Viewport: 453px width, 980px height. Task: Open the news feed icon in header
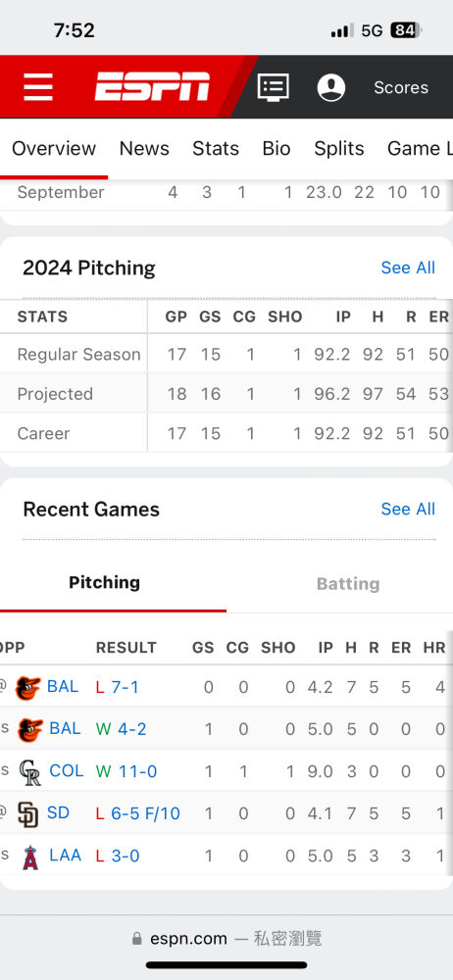[x=274, y=87]
